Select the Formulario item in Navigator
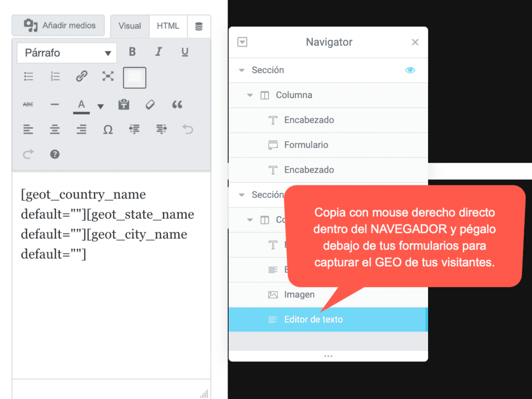Image resolution: width=532 pixels, height=399 pixels. pyautogui.click(x=306, y=145)
